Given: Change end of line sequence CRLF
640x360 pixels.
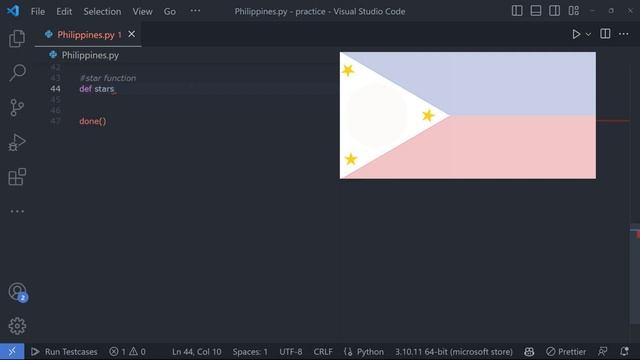Looking at the screenshot, I should coord(323,351).
